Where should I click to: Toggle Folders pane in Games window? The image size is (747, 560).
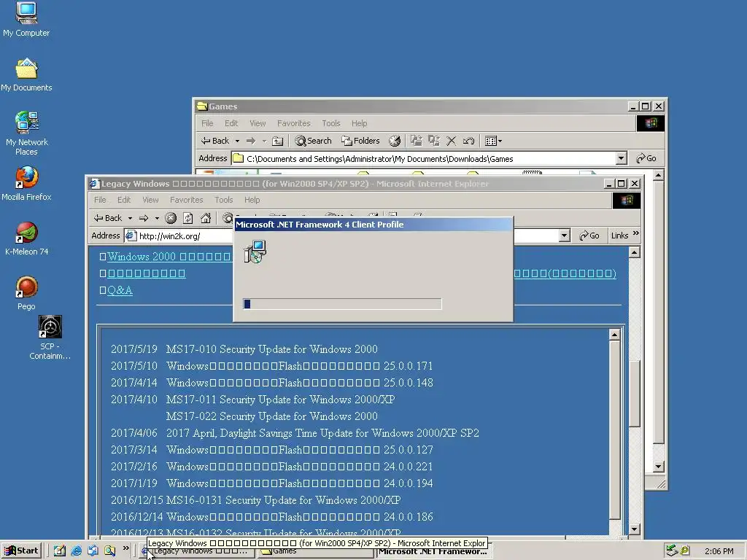coord(360,141)
